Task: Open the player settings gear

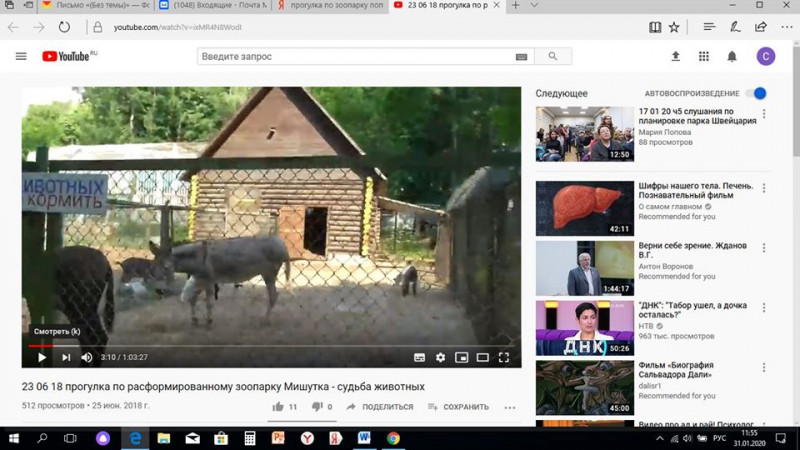Action: click(x=440, y=358)
